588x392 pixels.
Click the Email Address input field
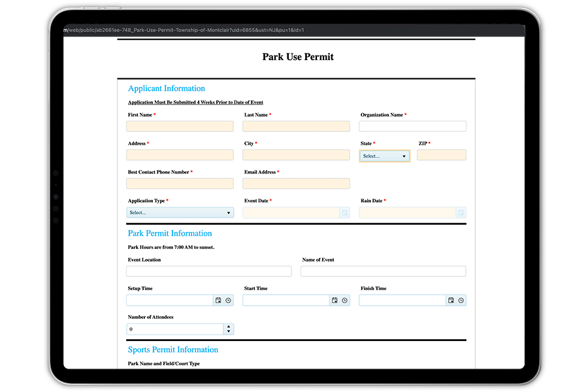[296, 184]
